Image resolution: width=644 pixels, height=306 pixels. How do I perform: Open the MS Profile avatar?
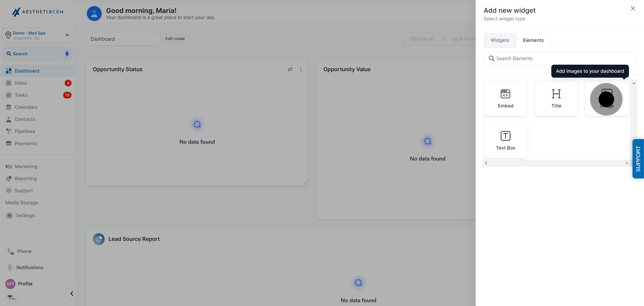10,284
